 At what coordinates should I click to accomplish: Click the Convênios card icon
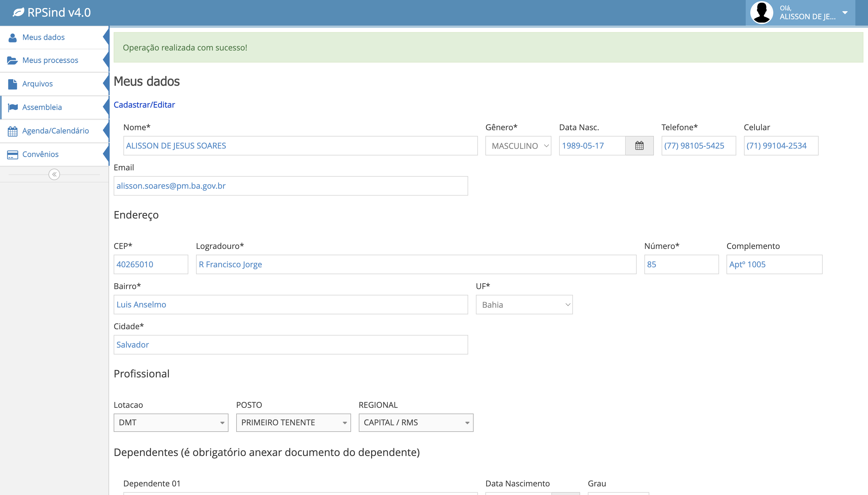[x=13, y=155]
